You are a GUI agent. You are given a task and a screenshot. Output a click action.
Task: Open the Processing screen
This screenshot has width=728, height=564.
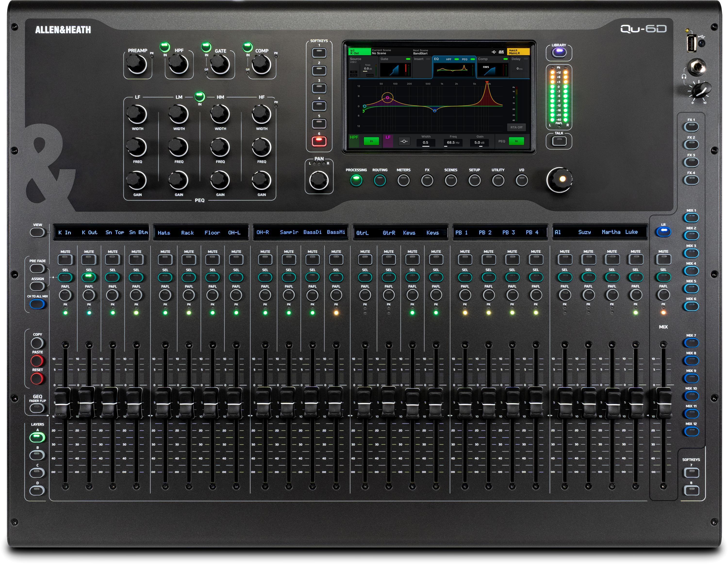356,180
